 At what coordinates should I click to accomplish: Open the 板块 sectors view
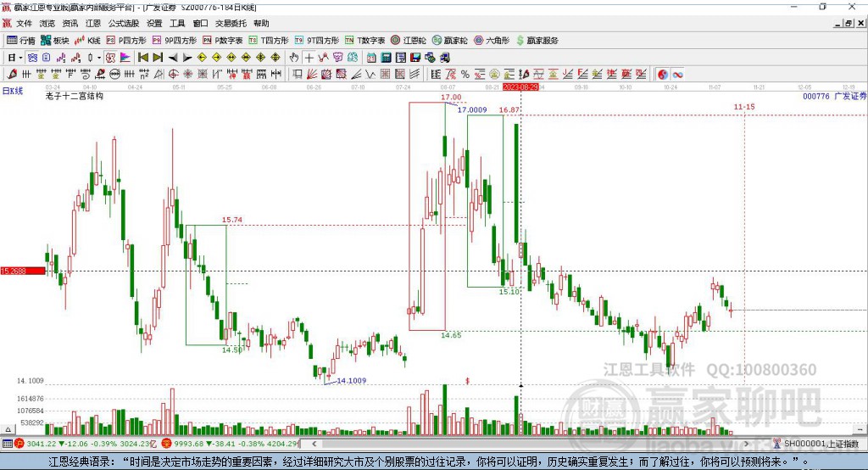point(55,41)
